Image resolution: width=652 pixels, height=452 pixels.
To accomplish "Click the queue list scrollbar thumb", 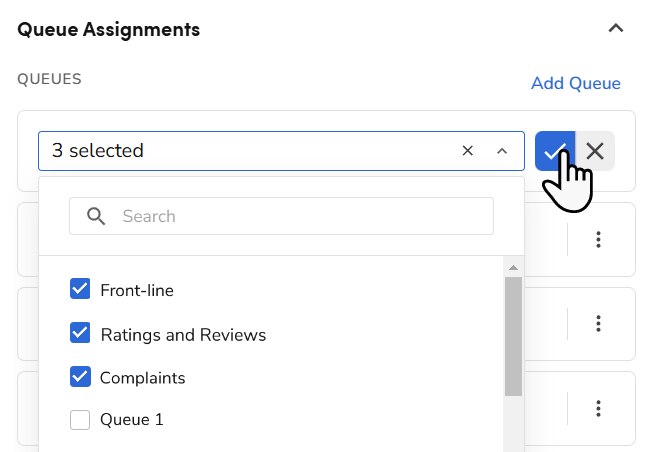I will [514, 336].
